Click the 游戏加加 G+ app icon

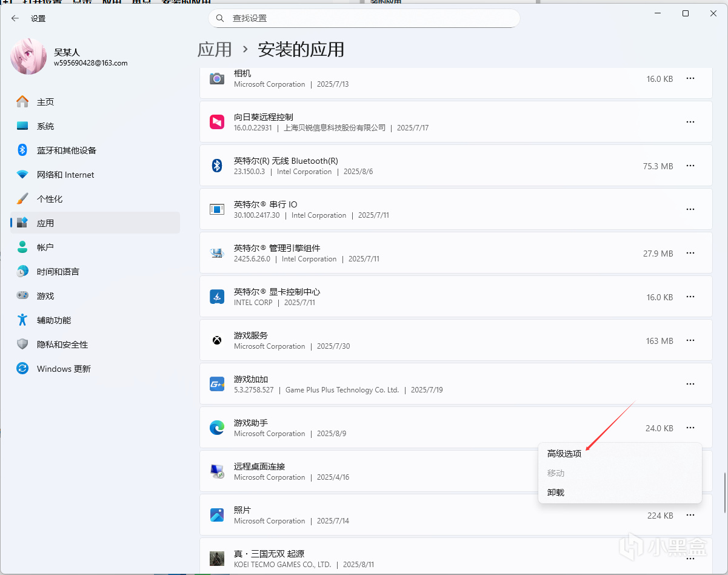coord(217,384)
